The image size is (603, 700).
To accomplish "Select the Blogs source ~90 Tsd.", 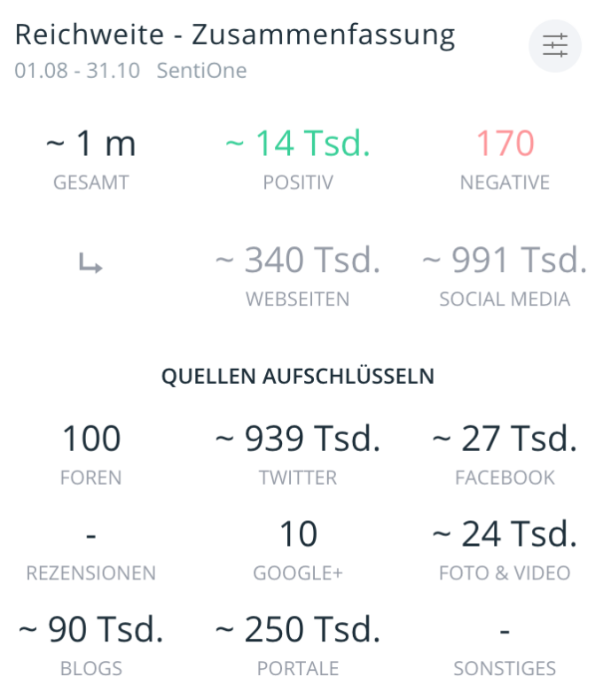I will click(90, 630).
